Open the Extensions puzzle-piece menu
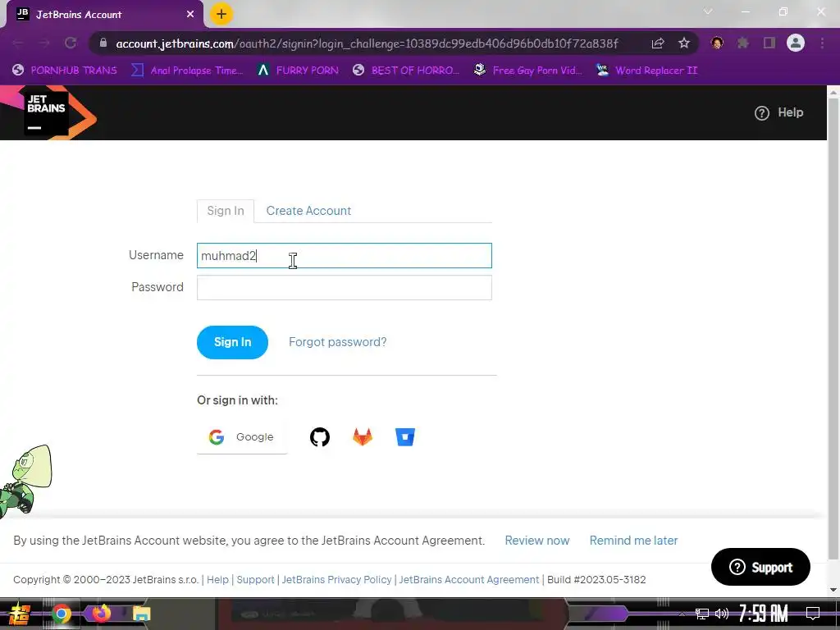Viewport: 840px width, 630px height. (x=742, y=43)
